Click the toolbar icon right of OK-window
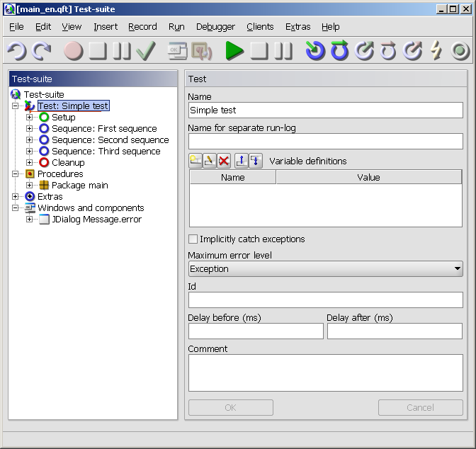Screen dimensions: 476x449 202,50
